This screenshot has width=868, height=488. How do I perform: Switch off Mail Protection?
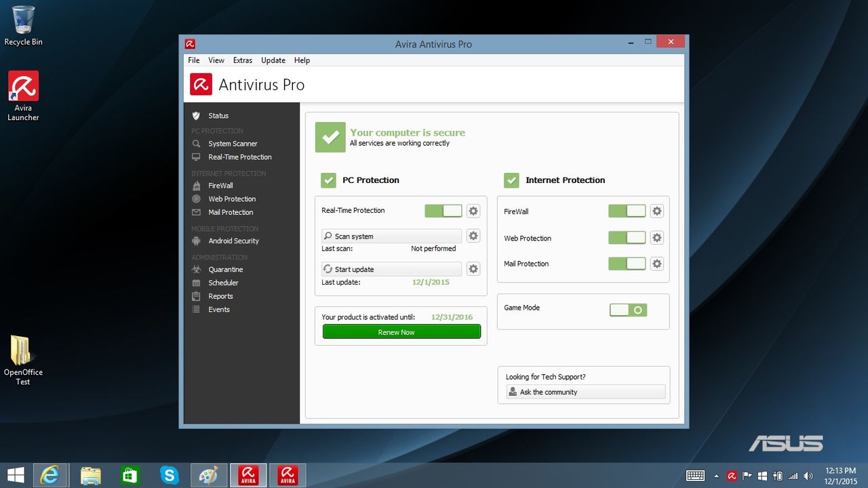[x=627, y=264]
